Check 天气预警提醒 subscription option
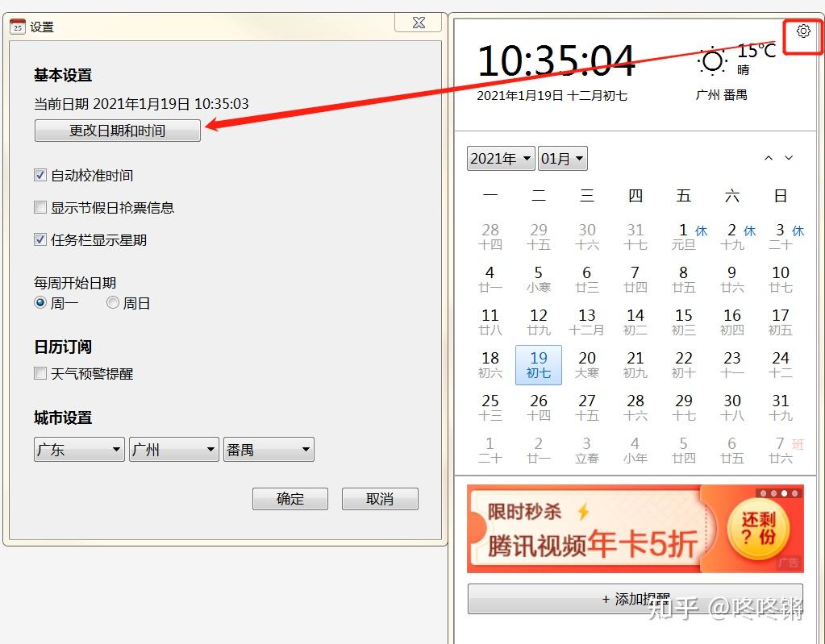 (40, 373)
